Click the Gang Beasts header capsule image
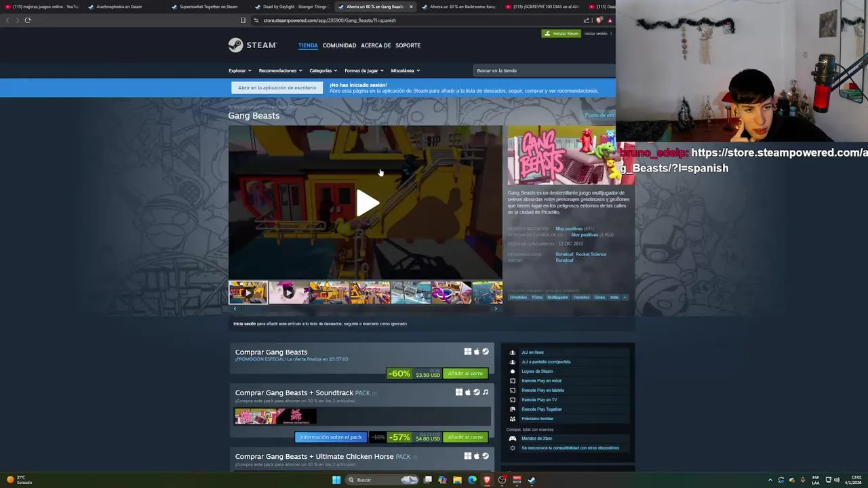Screen dimensions: 868x488 point(571,155)
